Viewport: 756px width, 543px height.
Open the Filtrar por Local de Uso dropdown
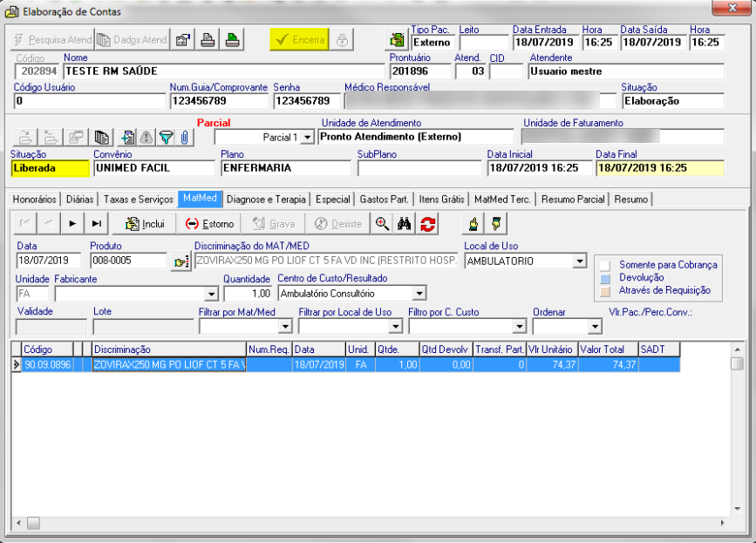(x=395, y=327)
